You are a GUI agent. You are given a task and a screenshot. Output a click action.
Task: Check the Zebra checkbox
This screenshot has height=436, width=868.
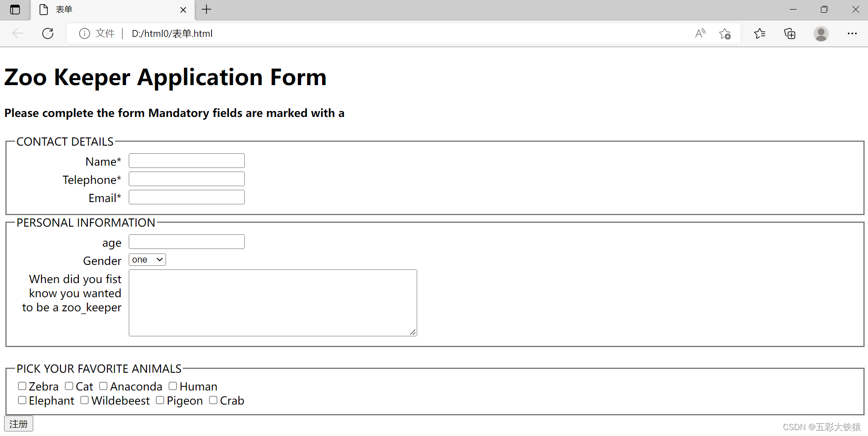pyautogui.click(x=22, y=386)
